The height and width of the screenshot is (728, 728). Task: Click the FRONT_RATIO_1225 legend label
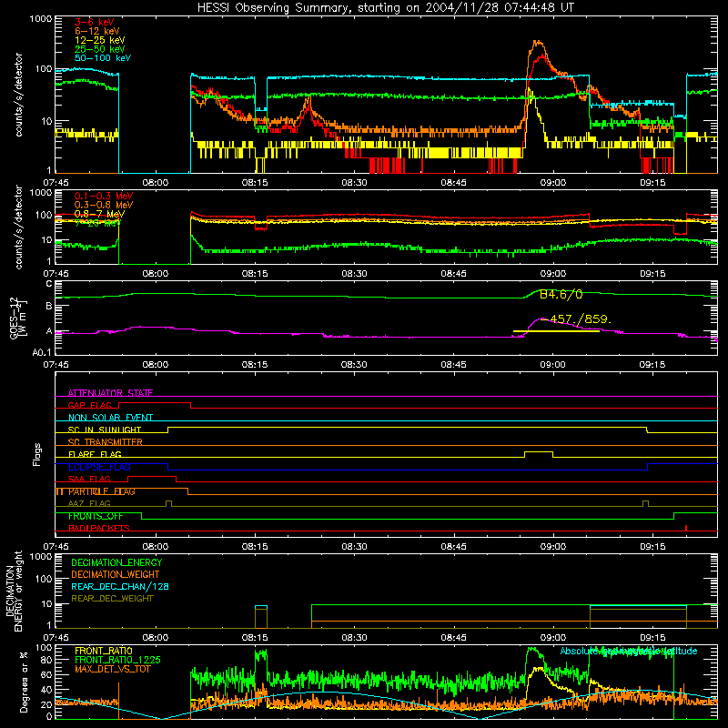coord(118,660)
